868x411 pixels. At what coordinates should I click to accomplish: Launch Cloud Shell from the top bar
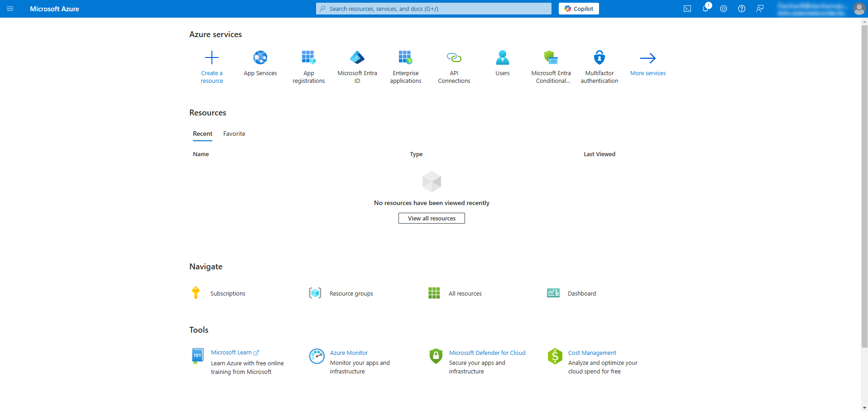(687, 9)
